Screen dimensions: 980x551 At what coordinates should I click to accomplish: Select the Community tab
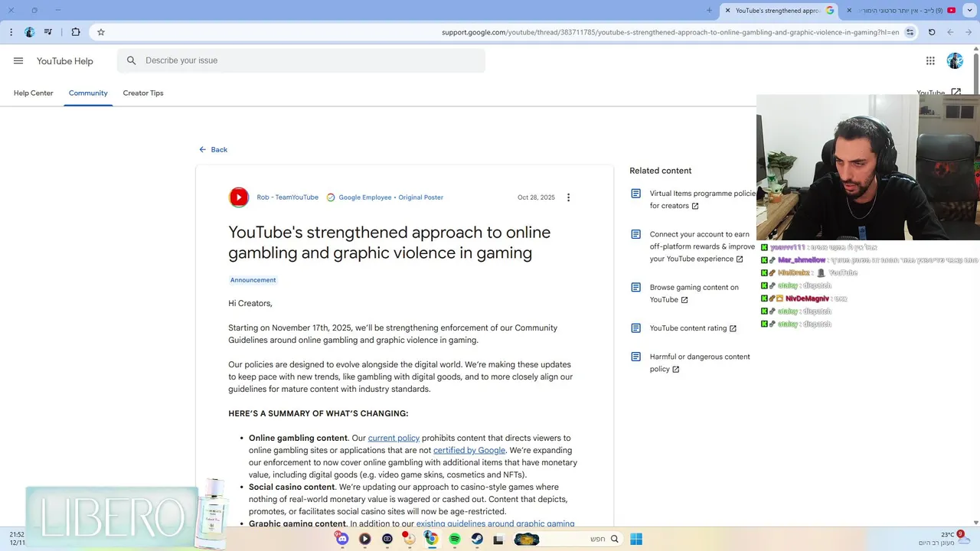88,93
